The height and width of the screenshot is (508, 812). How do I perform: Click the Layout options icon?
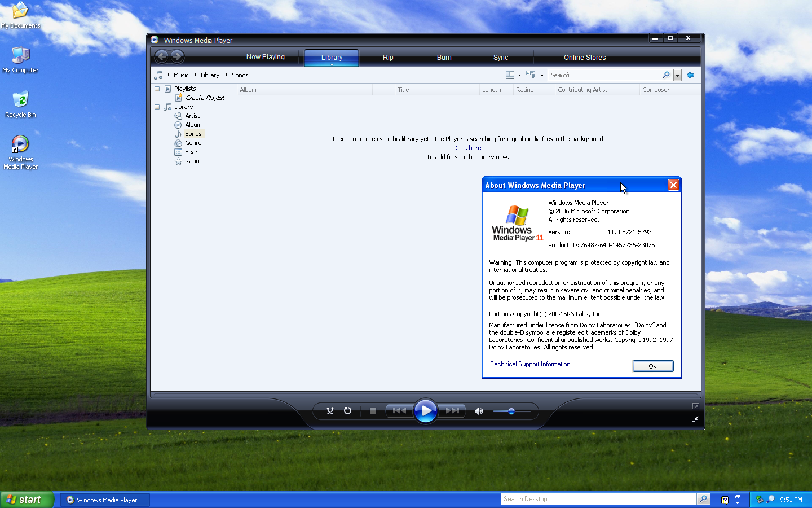coord(510,75)
